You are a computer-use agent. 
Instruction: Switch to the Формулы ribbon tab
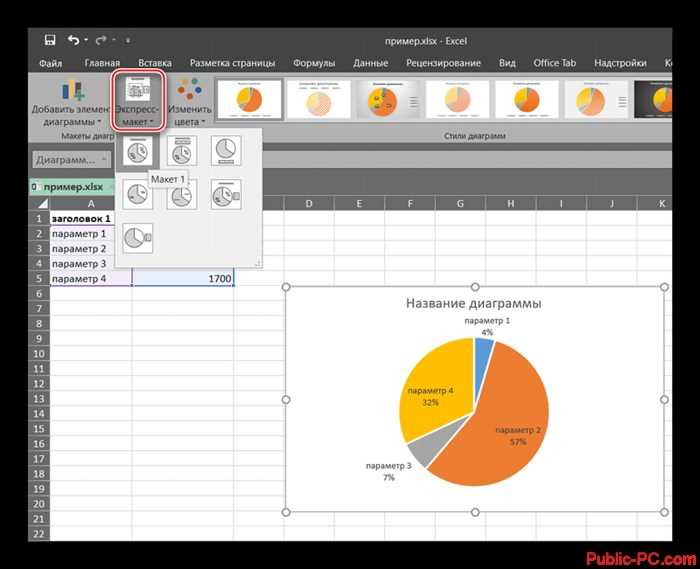314,63
